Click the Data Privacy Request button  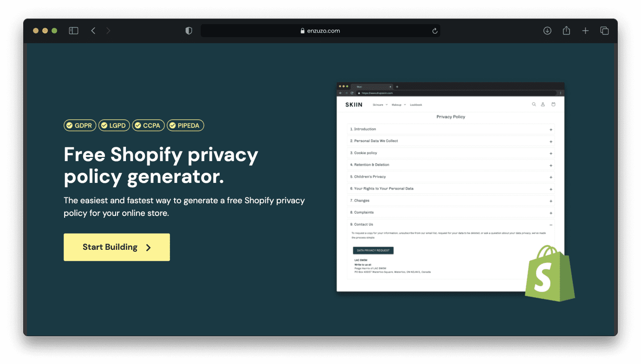pyautogui.click(x=373, y=250)
